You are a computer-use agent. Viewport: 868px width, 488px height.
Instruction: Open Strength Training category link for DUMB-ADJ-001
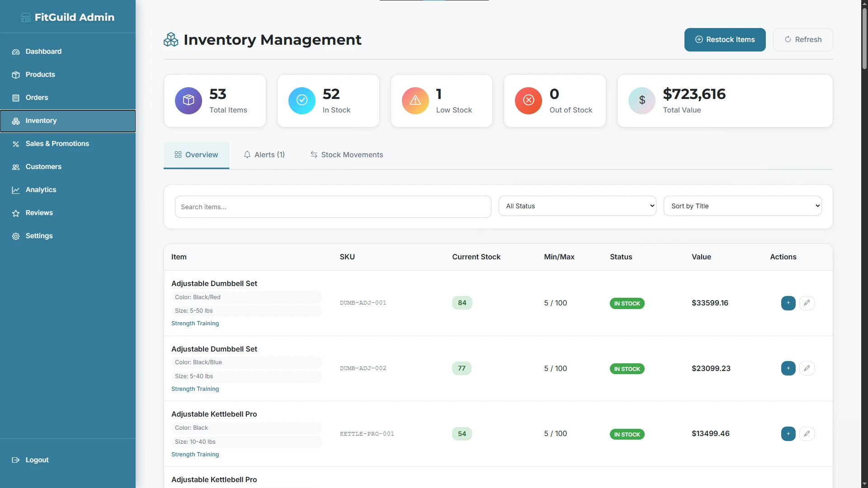[x=195, y=324]
